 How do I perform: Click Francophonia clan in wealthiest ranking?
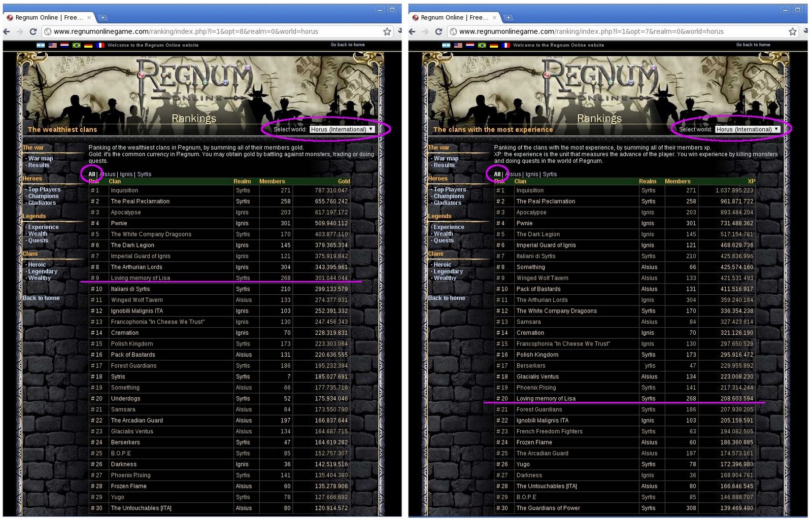pos(157,322)
